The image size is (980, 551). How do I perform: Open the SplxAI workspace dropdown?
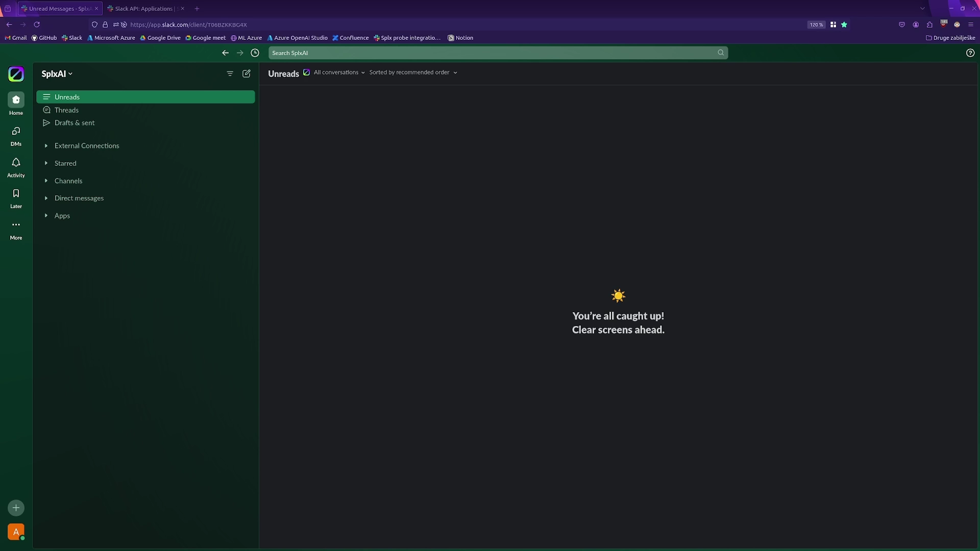(57, 74)
